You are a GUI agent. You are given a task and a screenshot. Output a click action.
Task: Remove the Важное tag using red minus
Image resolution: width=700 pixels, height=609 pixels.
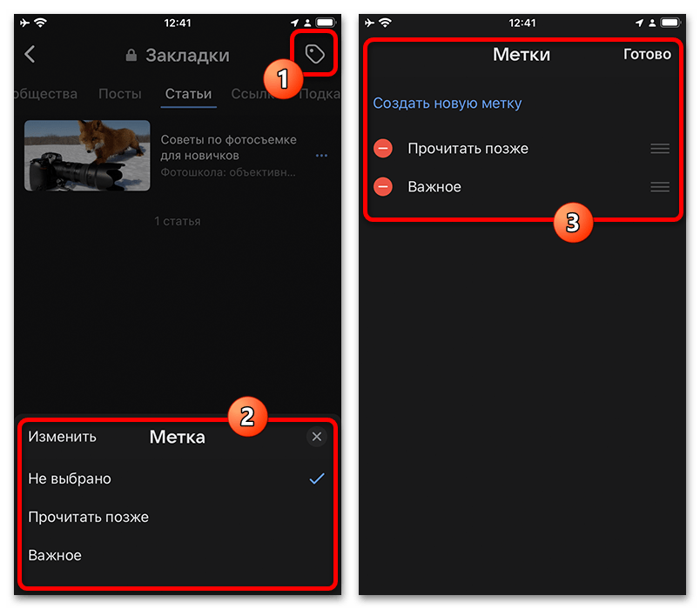click(x=383, y=187)
